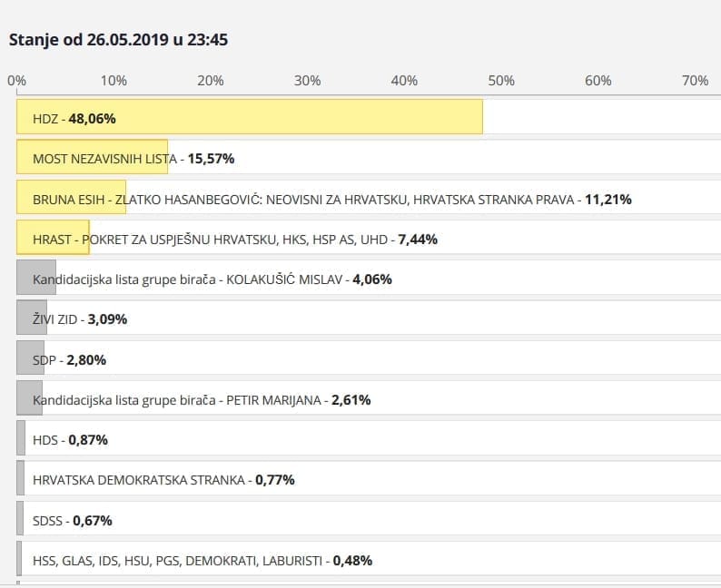Viewport: 721px width, 588px height.
Task: Select the HSS, GLAS, IDS coalition label
Action: (x=202, y=561)
